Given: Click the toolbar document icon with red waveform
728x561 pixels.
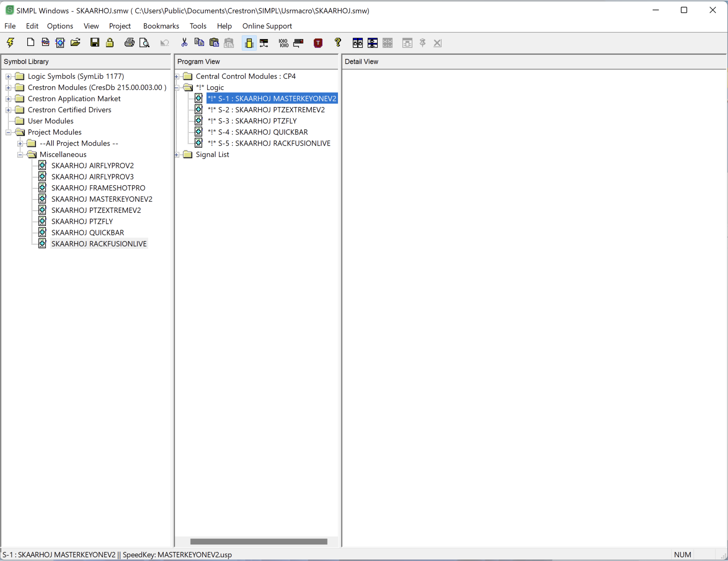Looking at the screenshot, I should pos(45,42).
